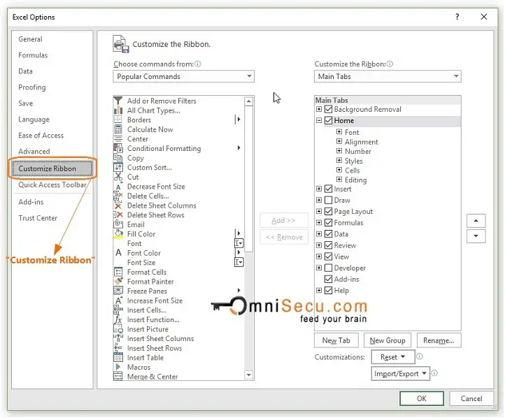Expand the Alignment group node
The height and width of the screenshot is (420, 505).
(x=339, y=141)
